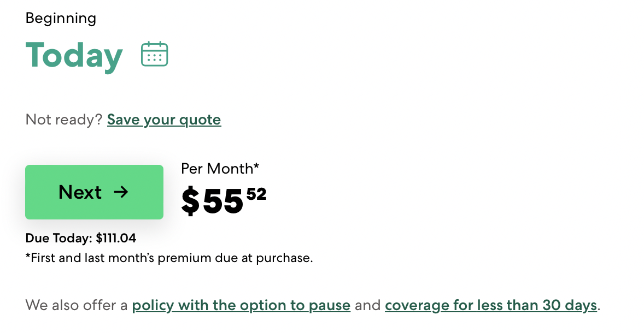644x333 pixels.
Task: Open 'coverage for less than 30 days' link
Action: [490, 305]
